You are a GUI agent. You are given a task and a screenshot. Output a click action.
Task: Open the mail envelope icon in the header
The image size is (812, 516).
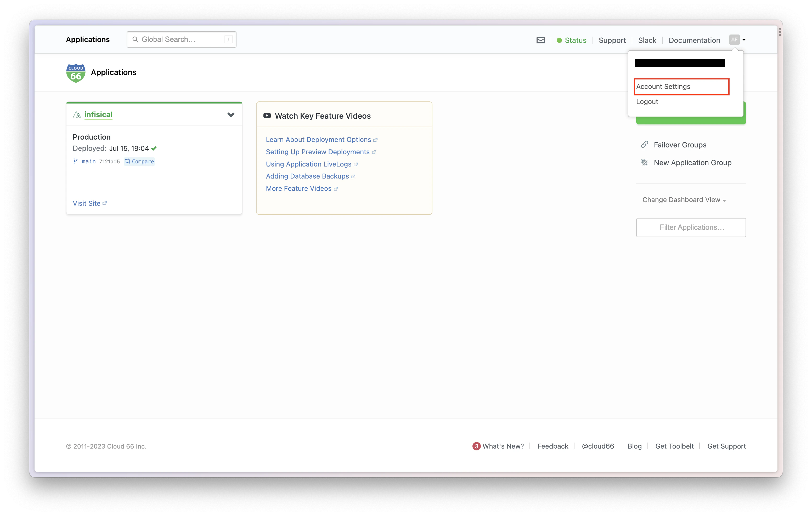[540, 40]
